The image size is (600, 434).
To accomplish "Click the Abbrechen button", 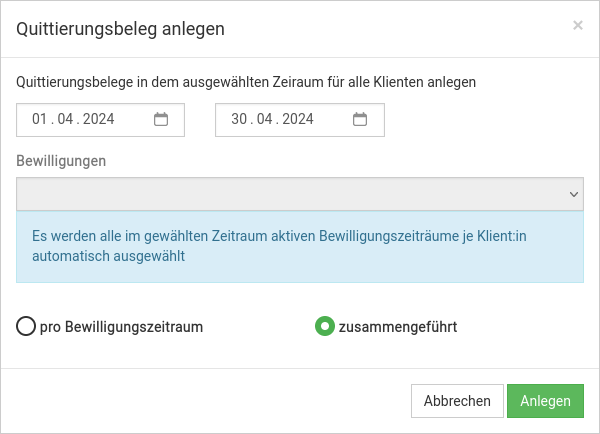I will click(x=457, y=401).
